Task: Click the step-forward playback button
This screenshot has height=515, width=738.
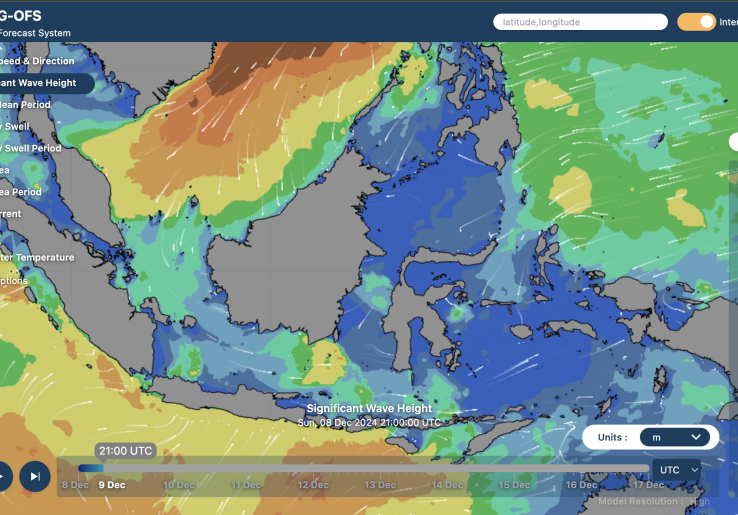Action: [x=35, y=476]
